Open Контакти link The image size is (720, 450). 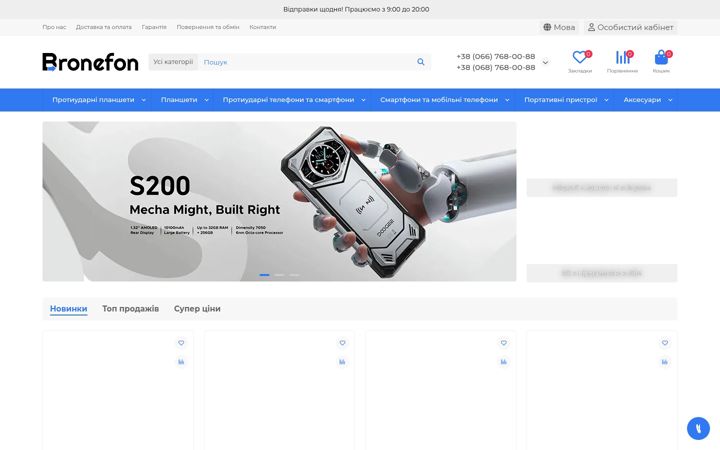pos(263,27)
